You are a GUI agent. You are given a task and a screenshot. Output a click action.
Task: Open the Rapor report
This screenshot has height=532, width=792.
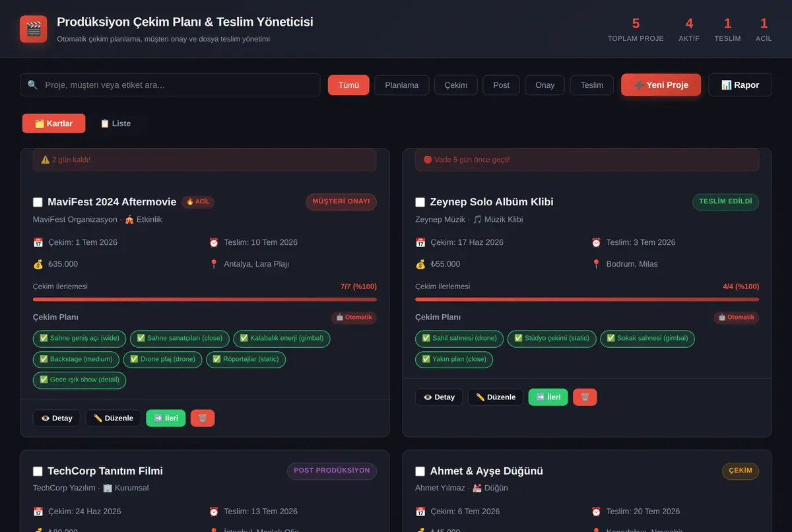[740, 85]
